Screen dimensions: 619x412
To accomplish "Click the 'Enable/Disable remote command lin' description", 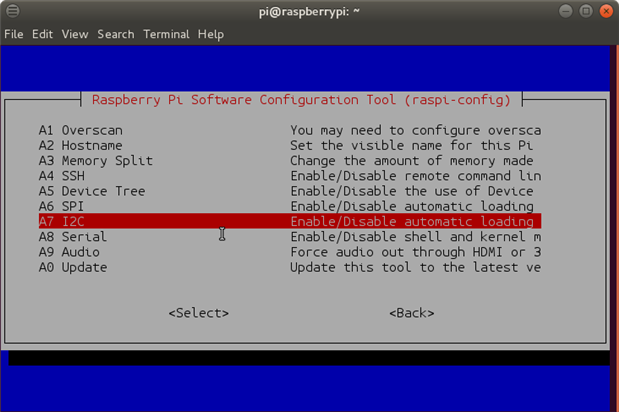I will coord(416,176).
